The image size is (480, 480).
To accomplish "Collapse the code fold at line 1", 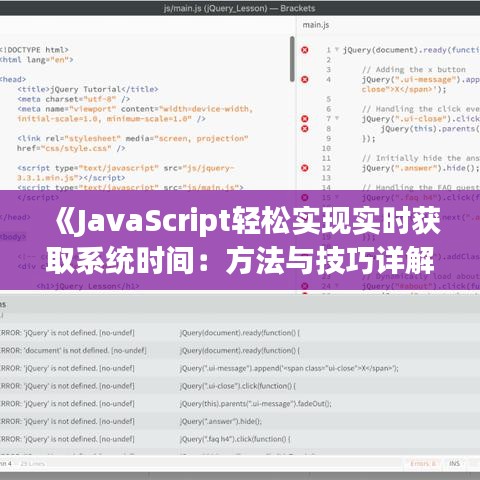I will (x=337, y=50).
